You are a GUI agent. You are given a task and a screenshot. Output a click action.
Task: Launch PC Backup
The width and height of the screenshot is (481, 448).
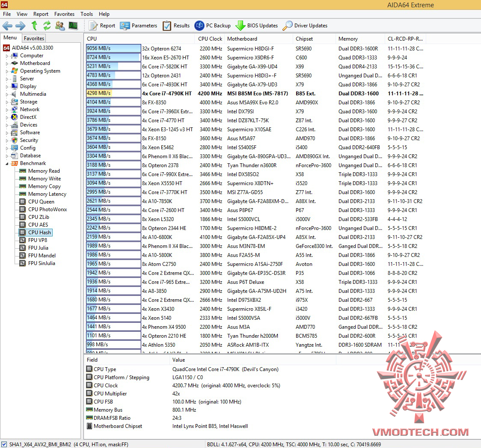point(213,26)
